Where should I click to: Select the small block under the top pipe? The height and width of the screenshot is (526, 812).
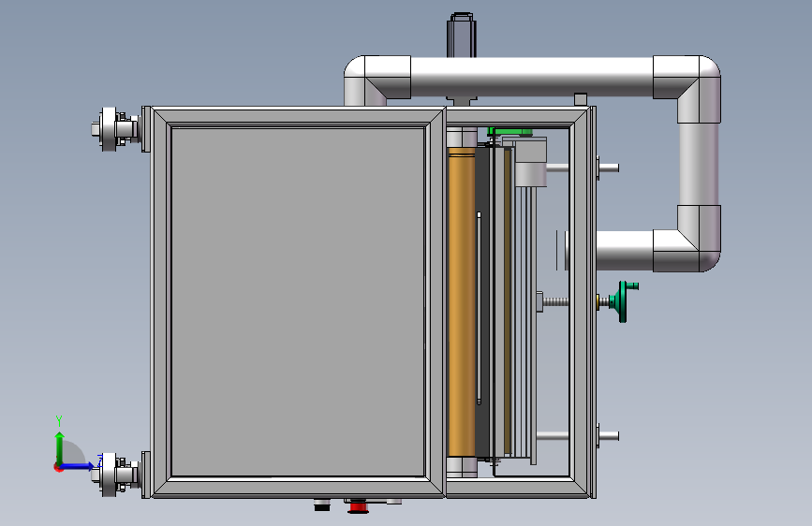581,99
